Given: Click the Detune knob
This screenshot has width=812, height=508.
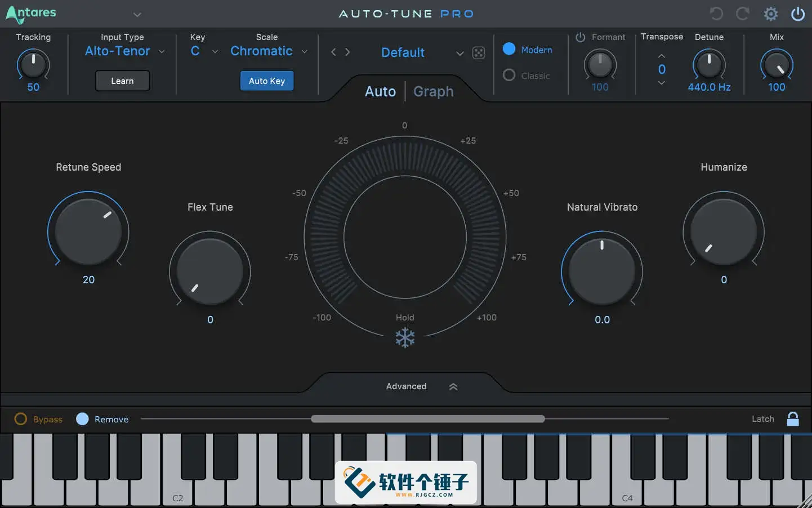Looking at the screenshot, I should coord(709,65).
